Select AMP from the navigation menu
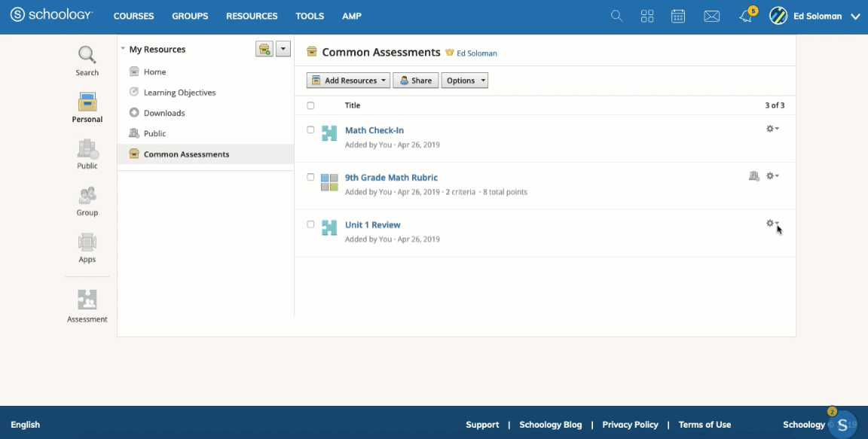 pos(351,16)
